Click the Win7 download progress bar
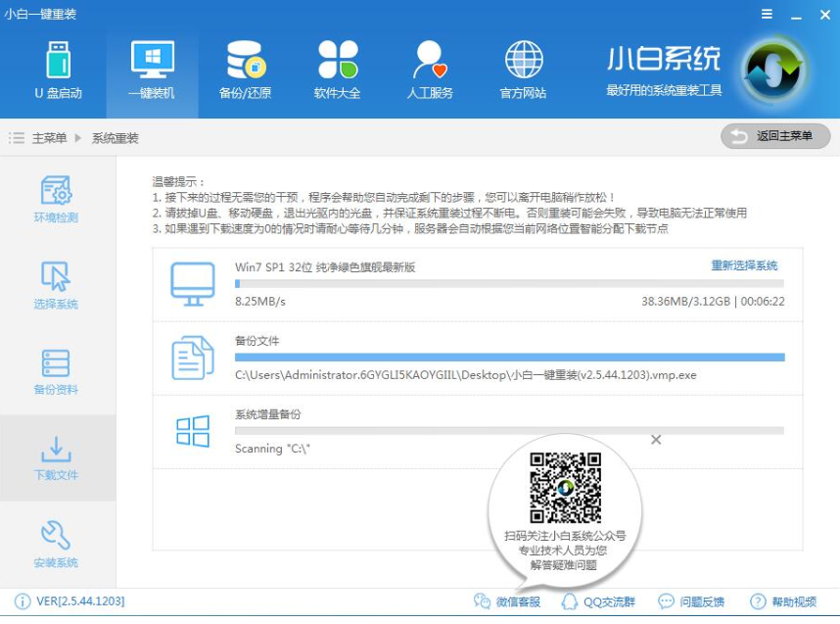The height and width of the screenshot is (624, 840). [x=509, y=283]
